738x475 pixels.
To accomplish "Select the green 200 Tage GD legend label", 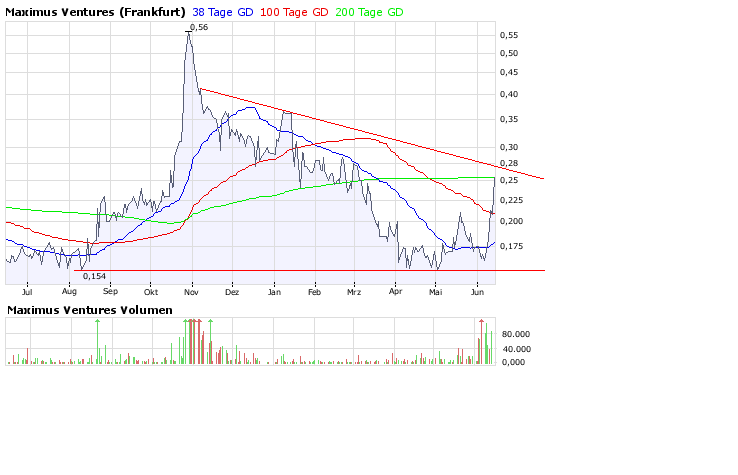I will [367, 11].
